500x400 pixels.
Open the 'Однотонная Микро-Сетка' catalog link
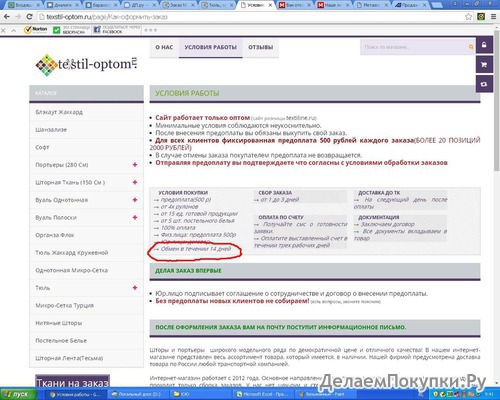71,270
